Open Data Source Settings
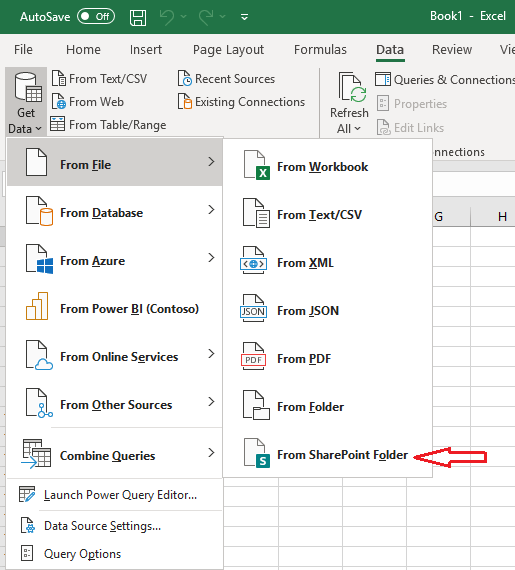 pyautogui.click(x=114, y=526)
